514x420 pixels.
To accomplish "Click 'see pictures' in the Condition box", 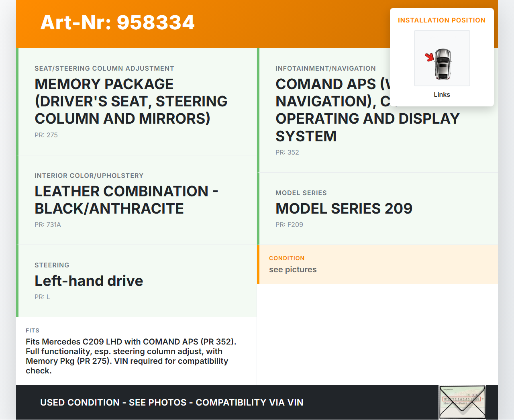I will 293,269.
